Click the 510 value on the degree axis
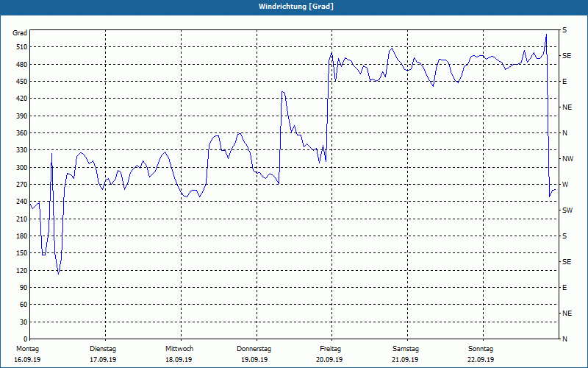This screenshot has height=368, width=588. click(x=21, y=47)
